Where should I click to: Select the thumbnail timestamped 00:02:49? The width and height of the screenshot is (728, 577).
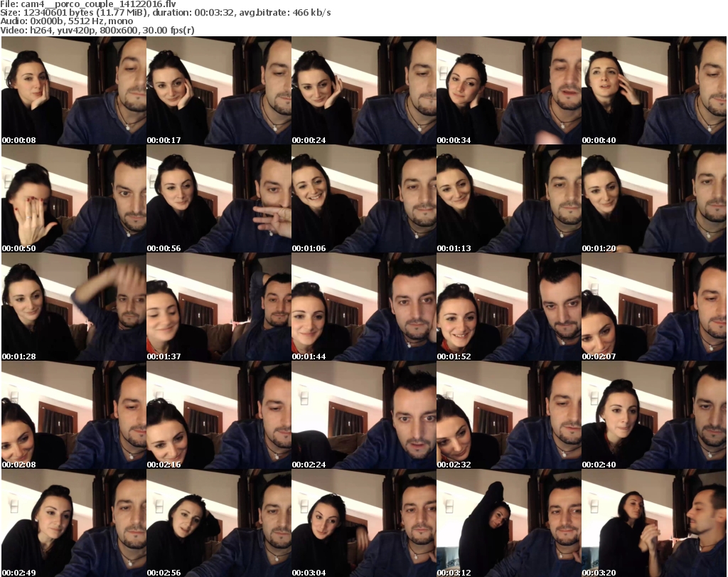pos(74,523)
